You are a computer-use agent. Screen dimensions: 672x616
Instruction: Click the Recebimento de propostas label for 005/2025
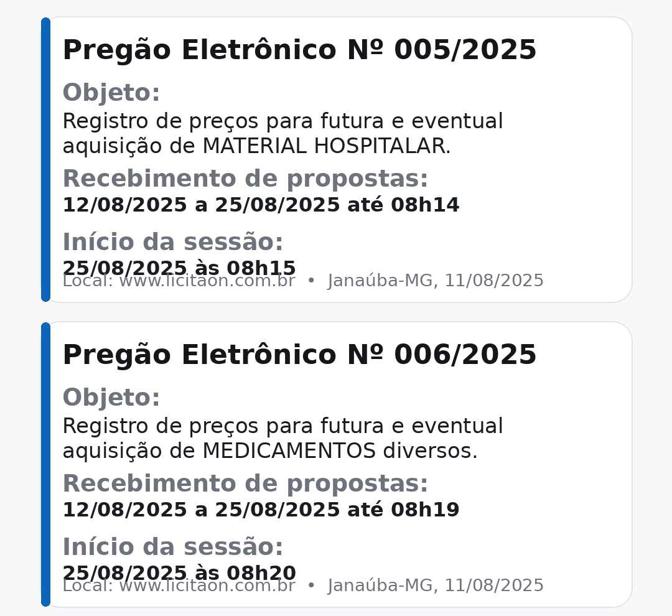[245, 179]
